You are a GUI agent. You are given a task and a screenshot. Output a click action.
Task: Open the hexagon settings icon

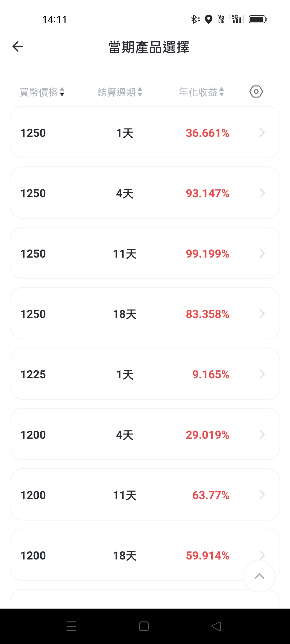point(256,92)
